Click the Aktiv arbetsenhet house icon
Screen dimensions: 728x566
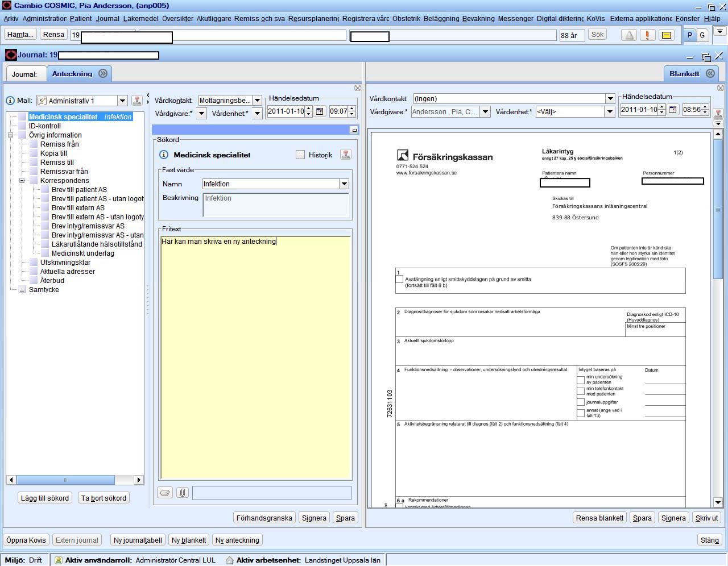tap(230, 560)
